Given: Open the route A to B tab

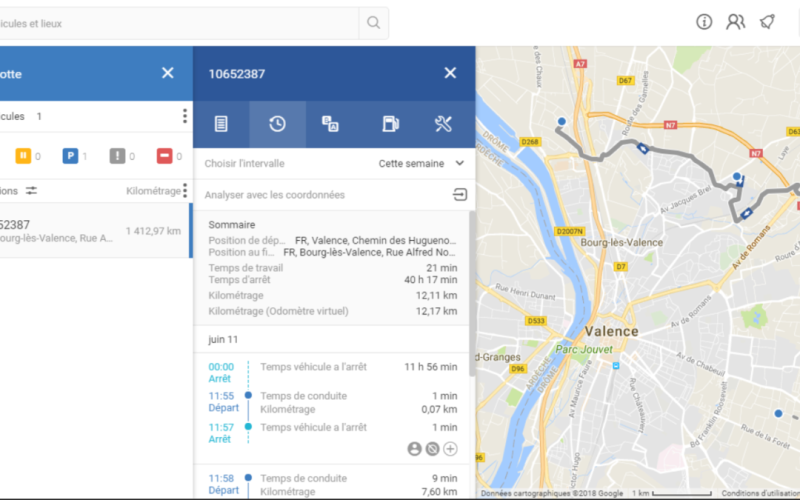Looking at the screenshot, I should click(x=331, y=124).
